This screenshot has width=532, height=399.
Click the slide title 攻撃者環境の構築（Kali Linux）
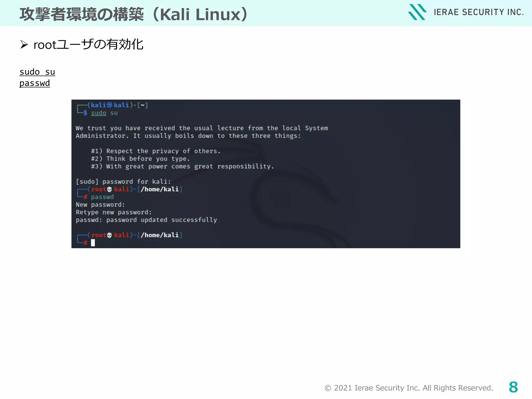134,14
